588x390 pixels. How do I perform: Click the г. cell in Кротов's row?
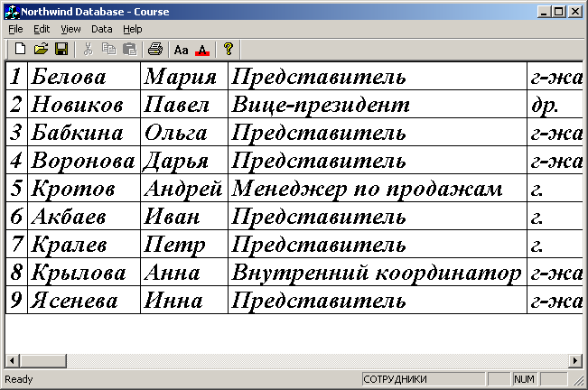(x=555, y=188)
